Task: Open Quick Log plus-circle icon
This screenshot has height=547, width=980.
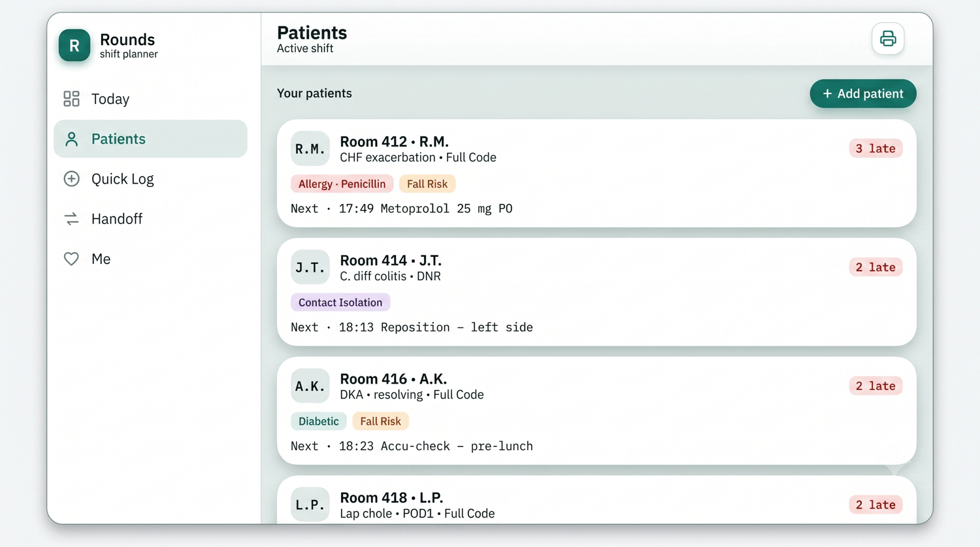Action: click(x=71, y=178)
